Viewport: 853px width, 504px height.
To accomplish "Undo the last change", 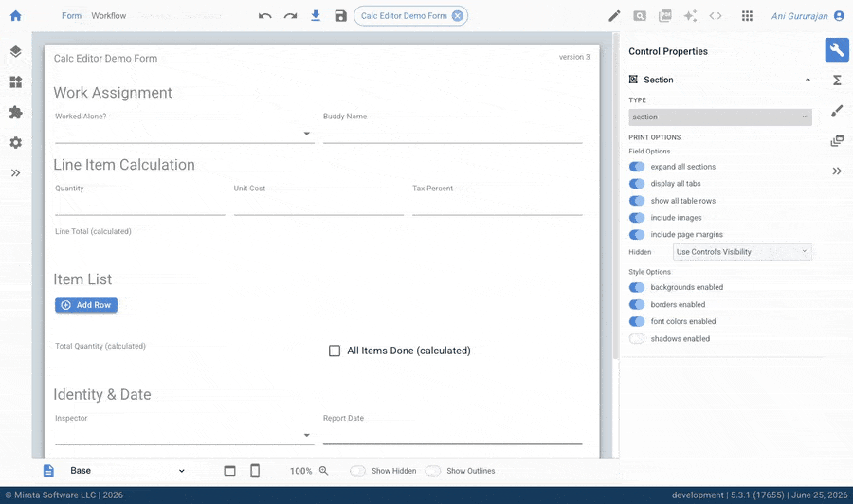I will click(x=265, y=16).
